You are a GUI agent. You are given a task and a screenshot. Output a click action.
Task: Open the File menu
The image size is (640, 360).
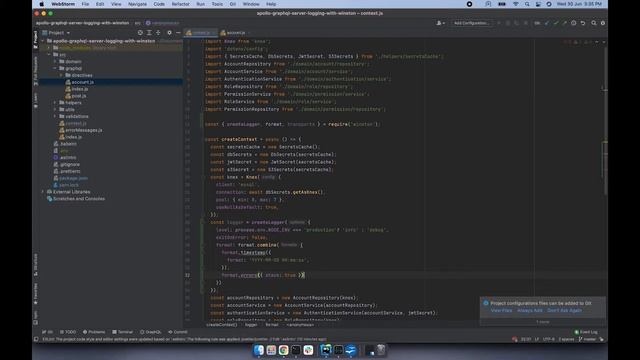85,4
